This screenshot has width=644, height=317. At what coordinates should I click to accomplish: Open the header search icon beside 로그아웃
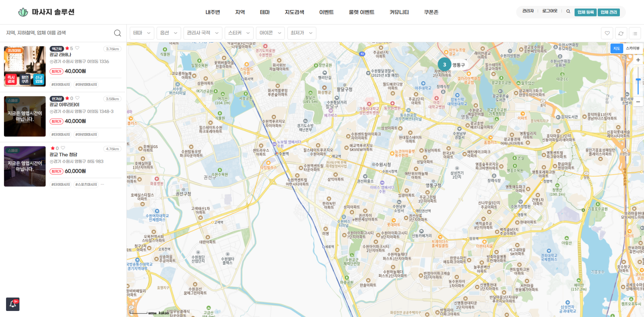(x=568, y=12)
